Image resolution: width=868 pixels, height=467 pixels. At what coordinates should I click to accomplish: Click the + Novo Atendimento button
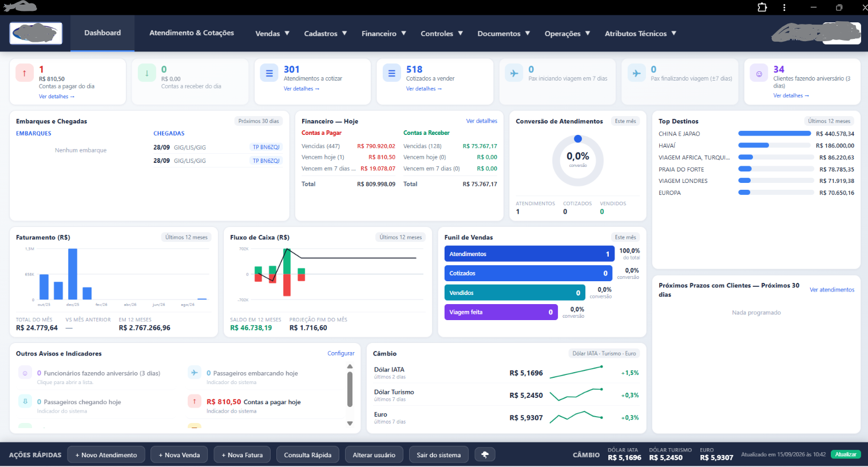(x=106, y=455)
